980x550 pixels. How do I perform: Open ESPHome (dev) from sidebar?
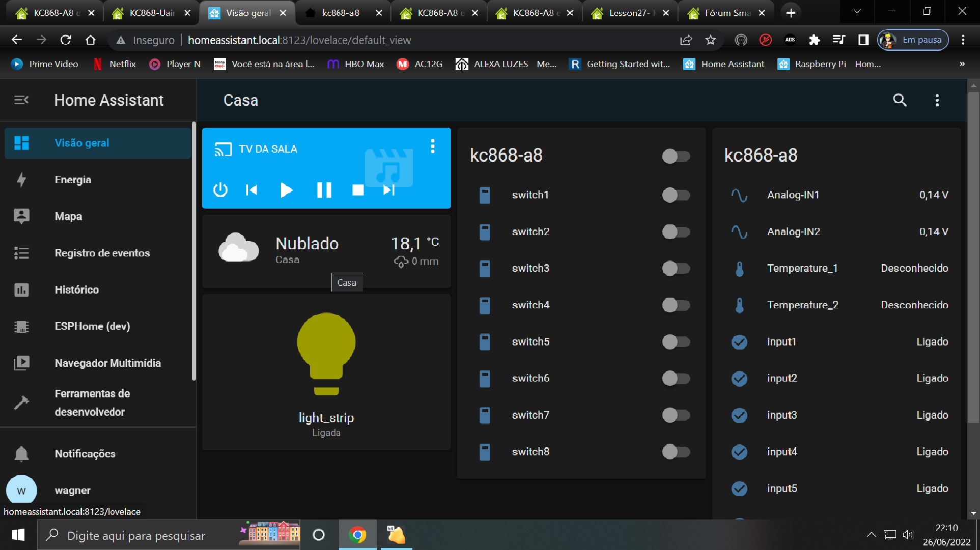[x=92, y=326]
